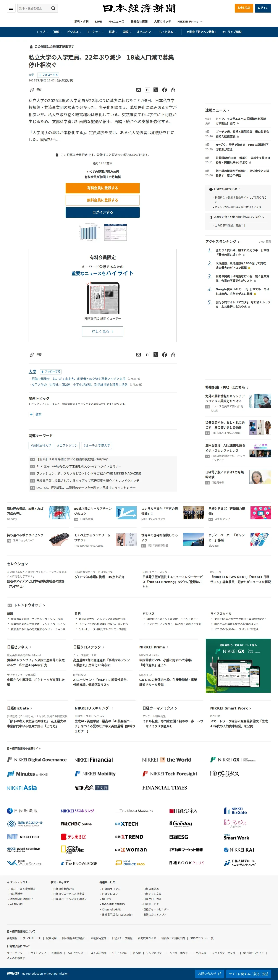Click the bottom mail share icon
278x980 pixels.
pos(138,355)
